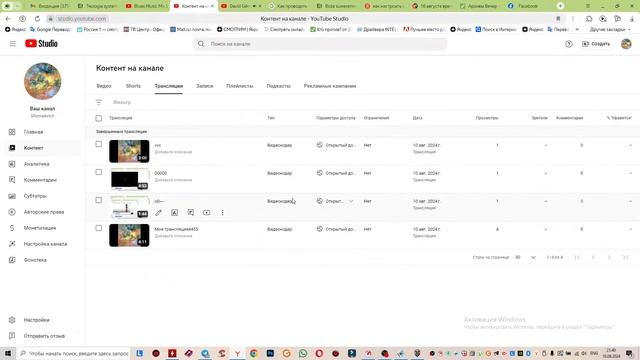Click Видеокодер type in first row

280,145
